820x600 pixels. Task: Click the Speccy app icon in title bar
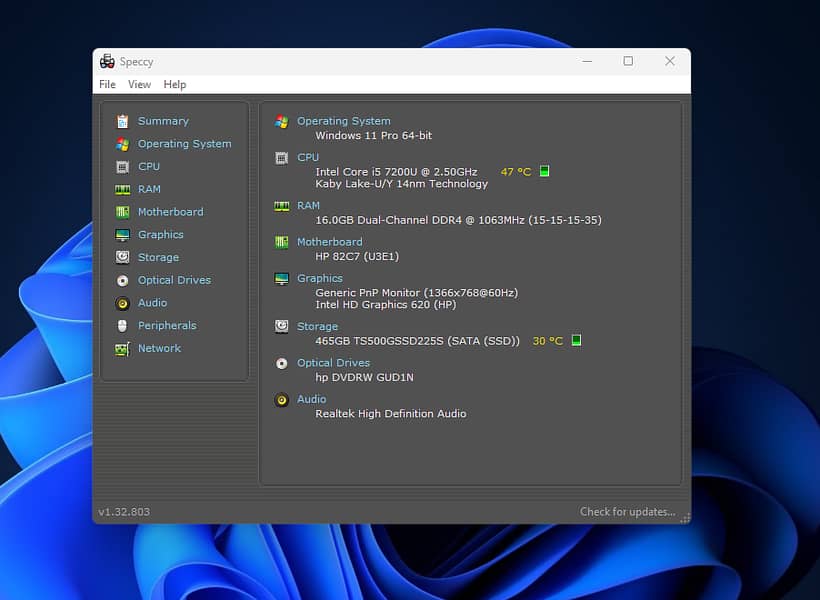coord(107,61)
